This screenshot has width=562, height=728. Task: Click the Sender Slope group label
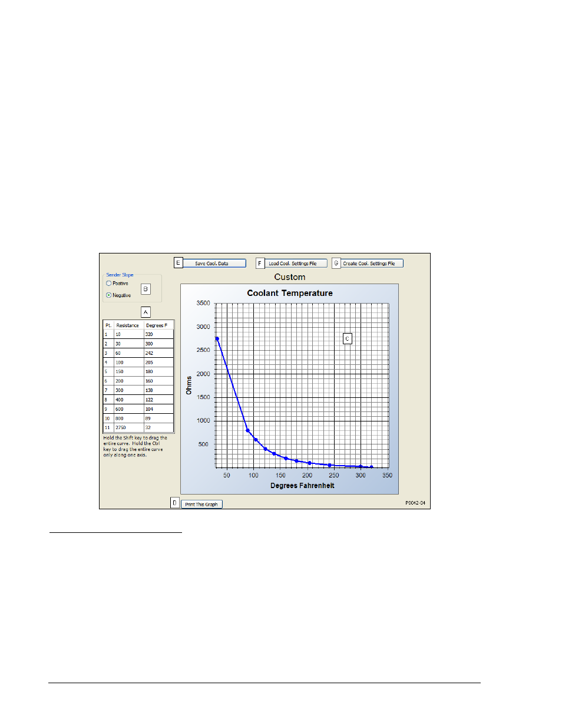(120, 275)
